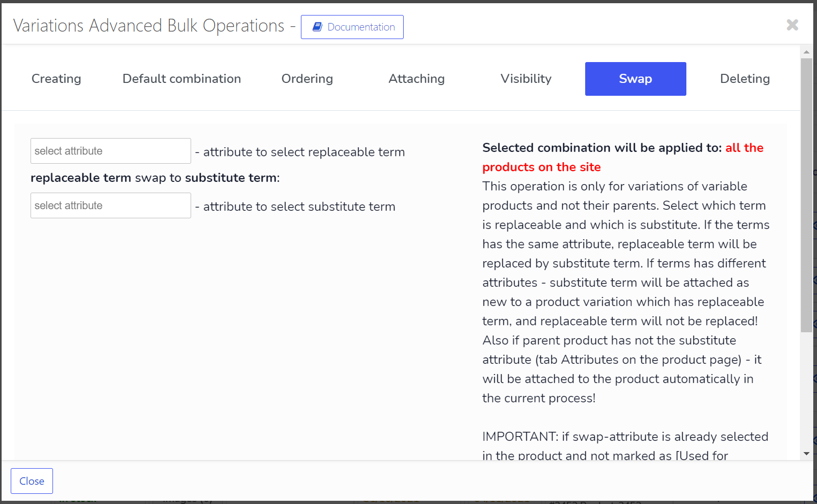Open the Deleting tab
The height and width of the screenshot is (504, 817).
click(x=745, y=79)
